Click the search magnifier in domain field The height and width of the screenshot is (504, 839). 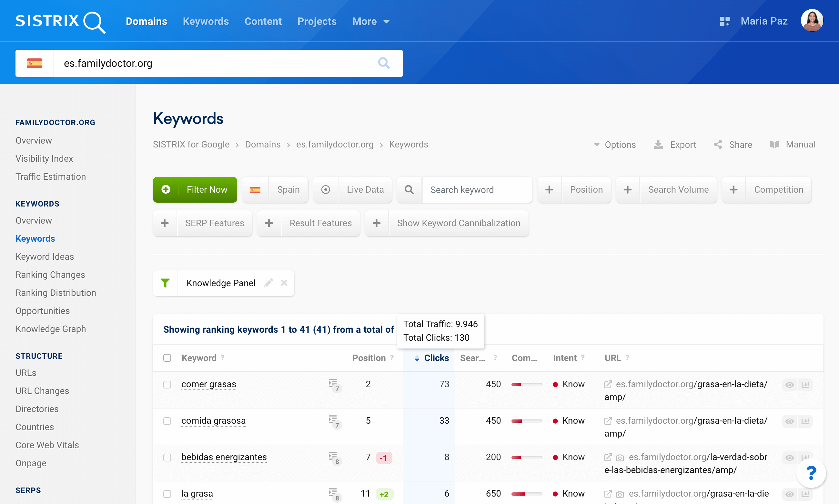click(383, 63)
